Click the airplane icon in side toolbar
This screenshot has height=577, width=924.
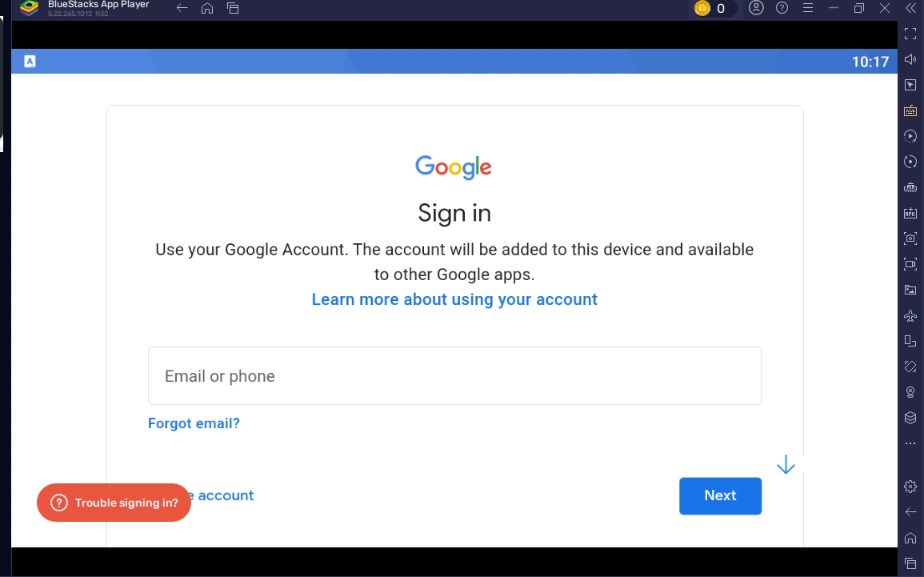pyautogui.click(x=910, y=315)
